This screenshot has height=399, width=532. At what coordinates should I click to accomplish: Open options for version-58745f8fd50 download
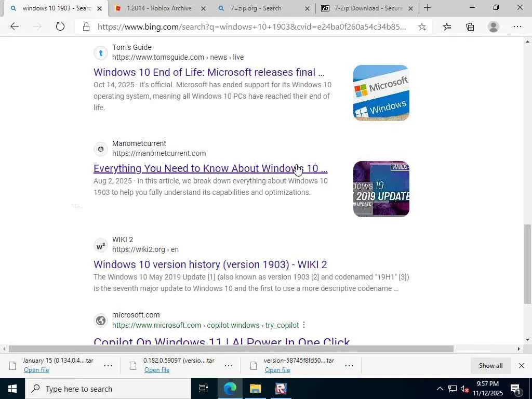349,365
